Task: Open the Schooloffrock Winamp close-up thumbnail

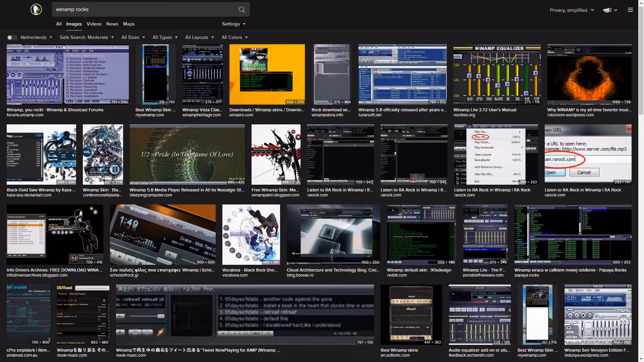Action: coord(163,235)
